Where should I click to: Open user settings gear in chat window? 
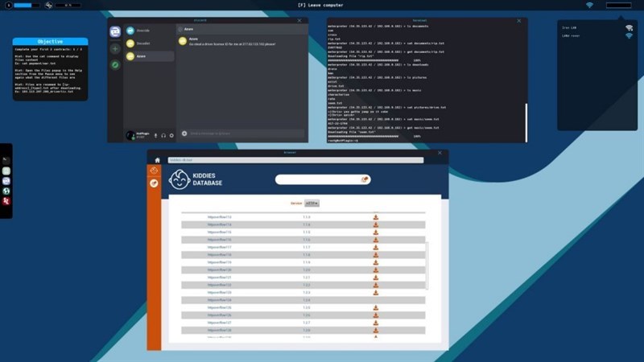(x=171, y=135)
